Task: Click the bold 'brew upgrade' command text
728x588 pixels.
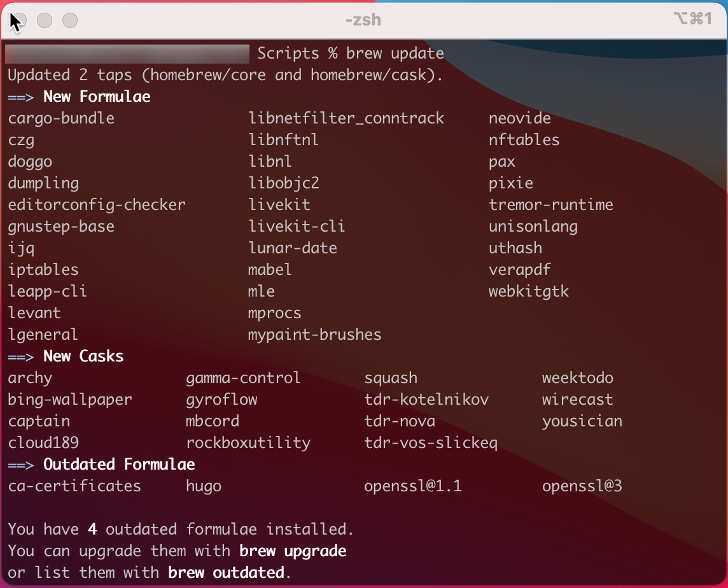Action: click(293, 551)
